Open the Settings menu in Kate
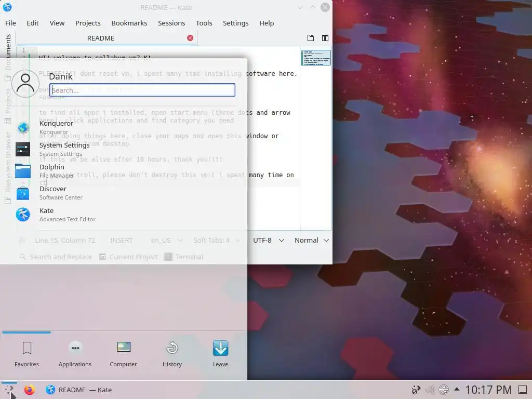532x399 pixels. point(235,23)
